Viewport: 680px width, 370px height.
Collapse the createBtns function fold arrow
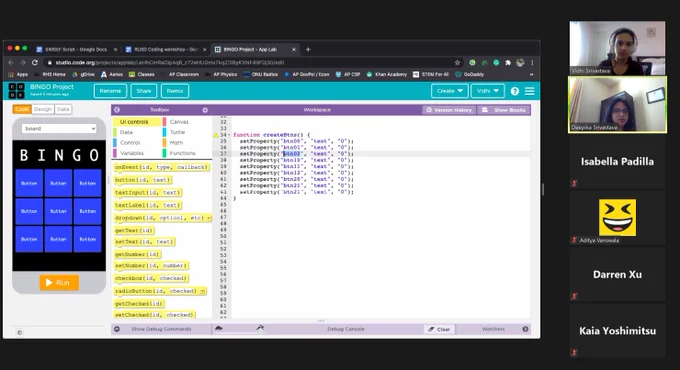229,135
